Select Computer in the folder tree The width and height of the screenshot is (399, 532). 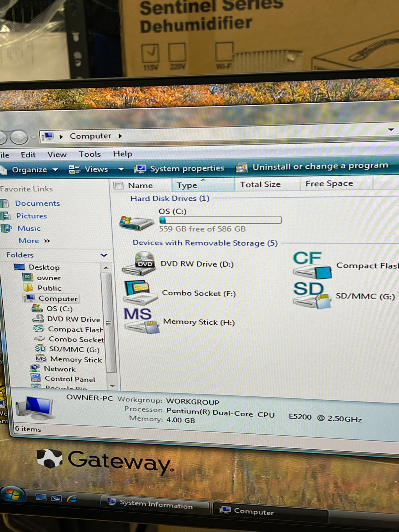pyautogui.click(x=58, y=299)
